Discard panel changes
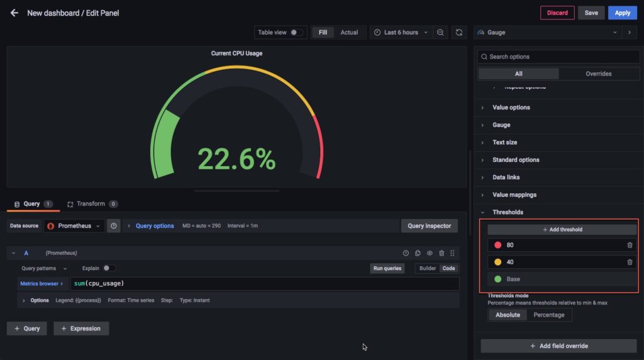This screenshot has height=360, width=644. click(x=557, y=13)
